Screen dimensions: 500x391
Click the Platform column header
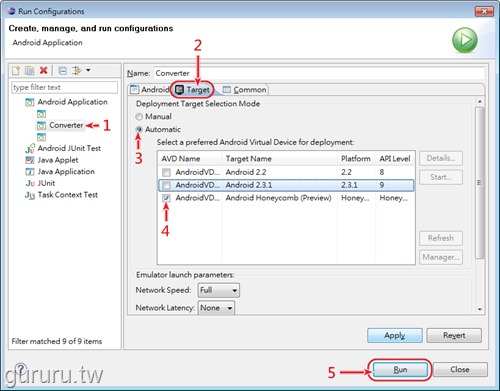coord(356,159)
